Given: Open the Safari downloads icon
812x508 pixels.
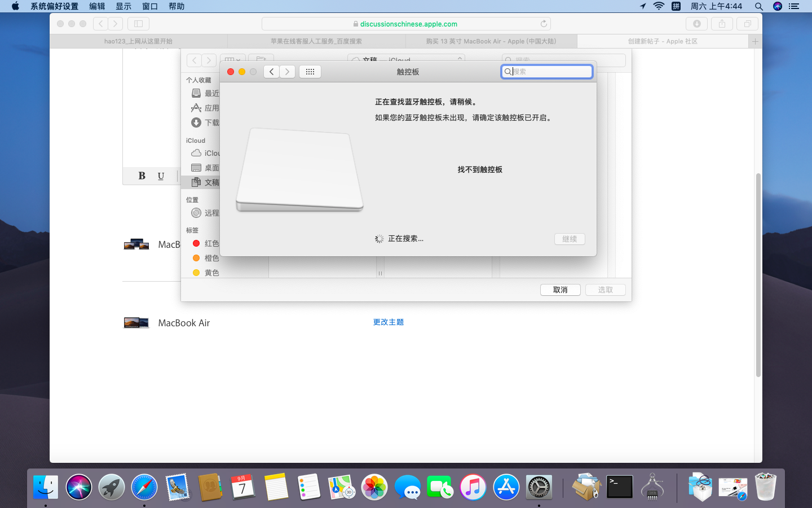Looking at the screenshot, I should tap(696, 24).
